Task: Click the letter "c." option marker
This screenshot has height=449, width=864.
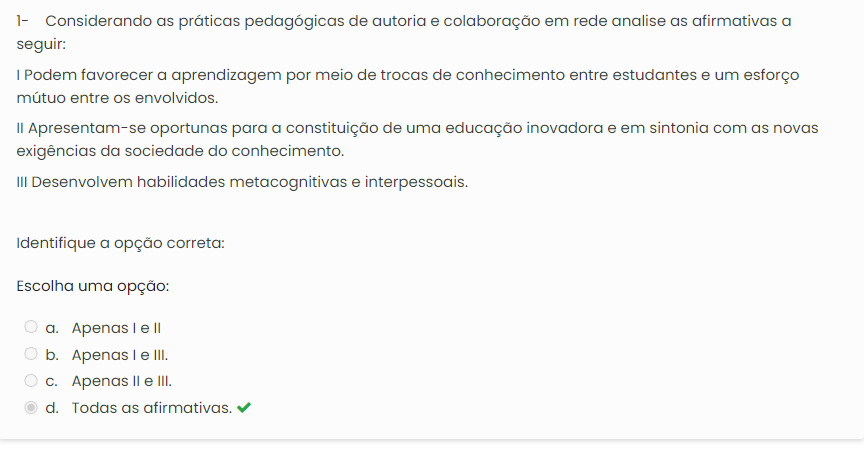Action: coord(51,381)
